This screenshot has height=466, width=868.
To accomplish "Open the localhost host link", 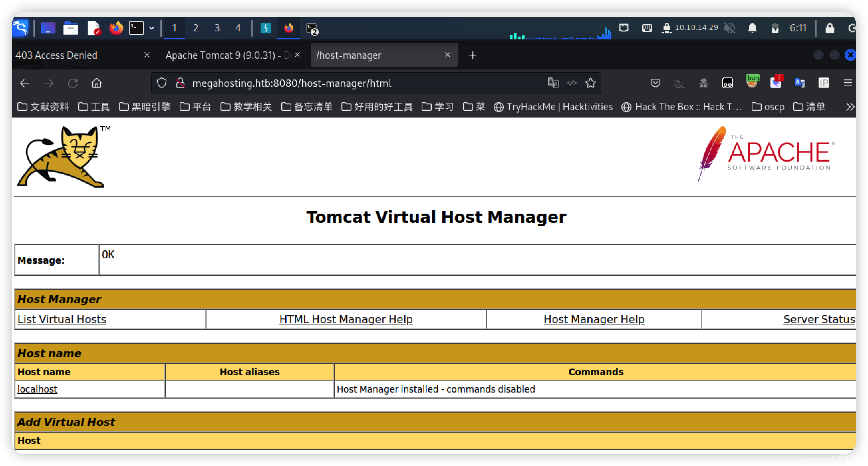I will pyautogui.click(x=37, y=389).
